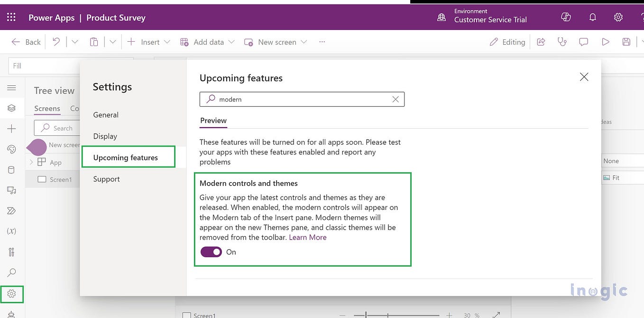The width and height of the screenshot is (644, 318).
Task: Open the Themes palette icon
Action: (x=12, y=149)
